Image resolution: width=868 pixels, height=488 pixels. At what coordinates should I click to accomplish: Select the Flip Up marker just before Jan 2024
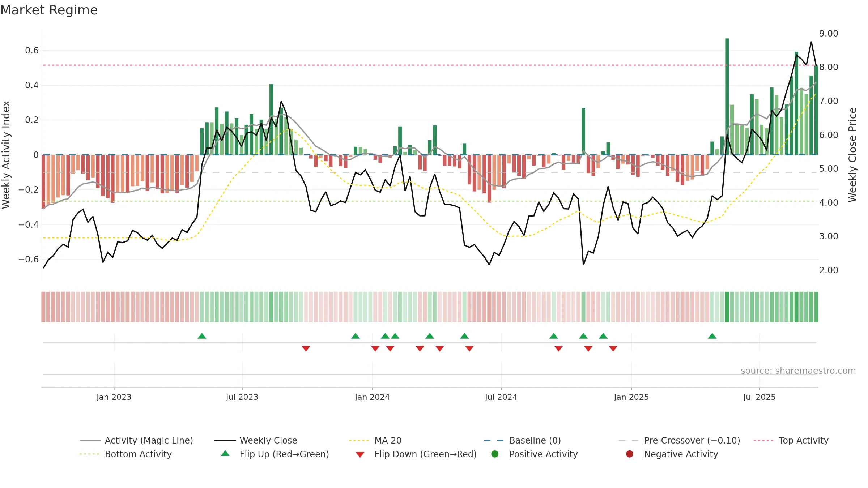click(356, 336)
